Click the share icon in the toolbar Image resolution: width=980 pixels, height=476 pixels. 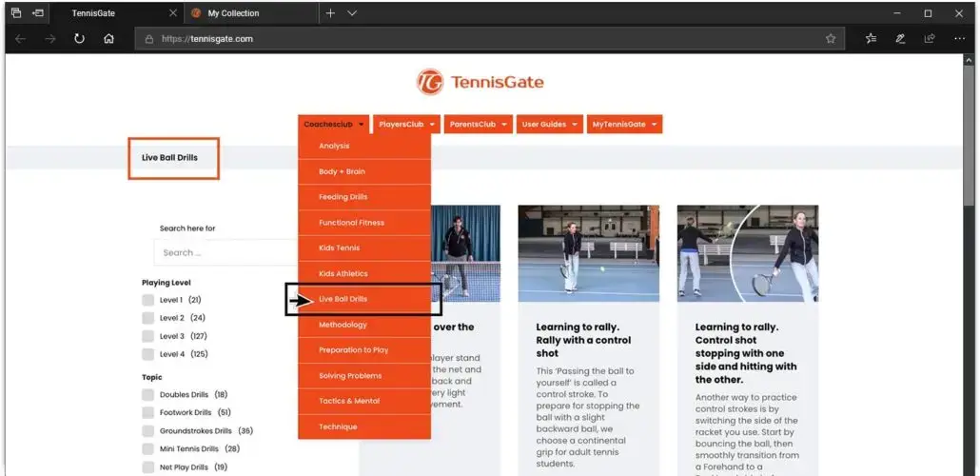pyautogui.click(x=930, y=39)
